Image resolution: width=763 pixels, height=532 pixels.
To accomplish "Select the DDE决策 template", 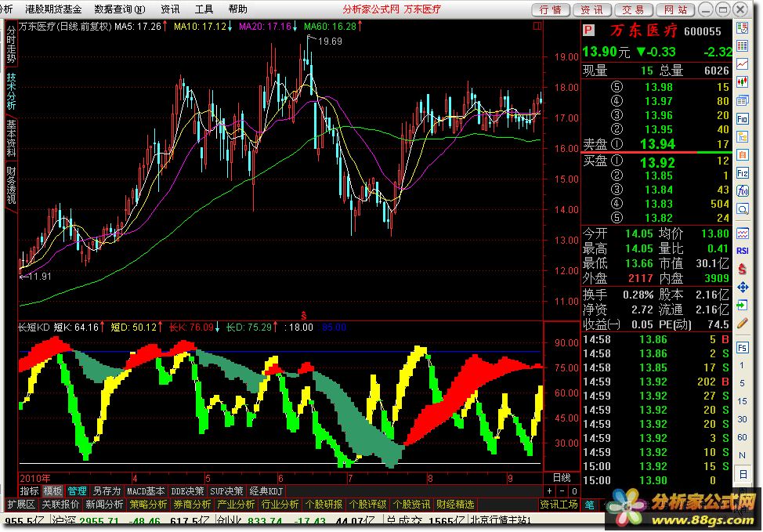I will tap(187, 491).
